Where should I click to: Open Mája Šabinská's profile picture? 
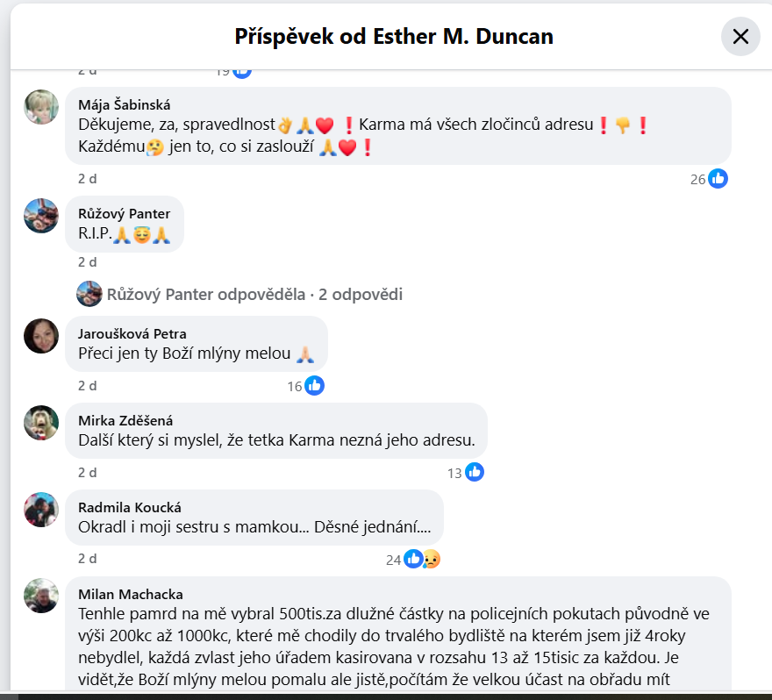tap(41, 107)
